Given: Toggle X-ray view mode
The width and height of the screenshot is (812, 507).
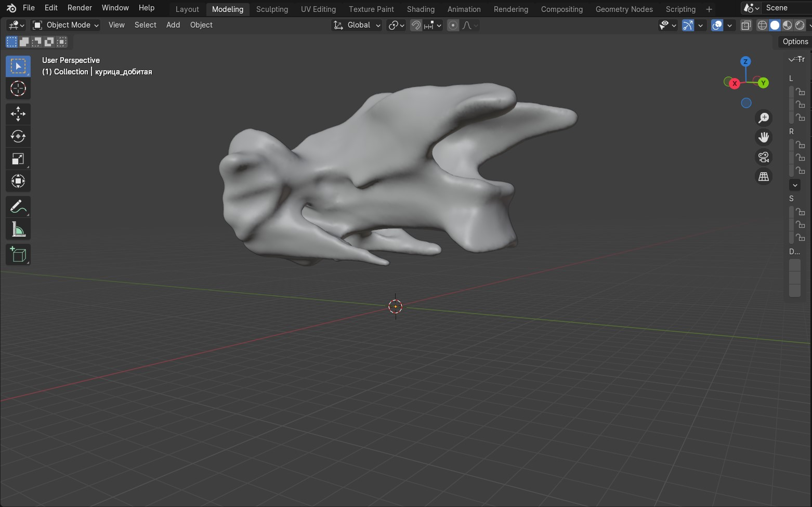Looking at the screenshot, I should click(x=746, y=25).
